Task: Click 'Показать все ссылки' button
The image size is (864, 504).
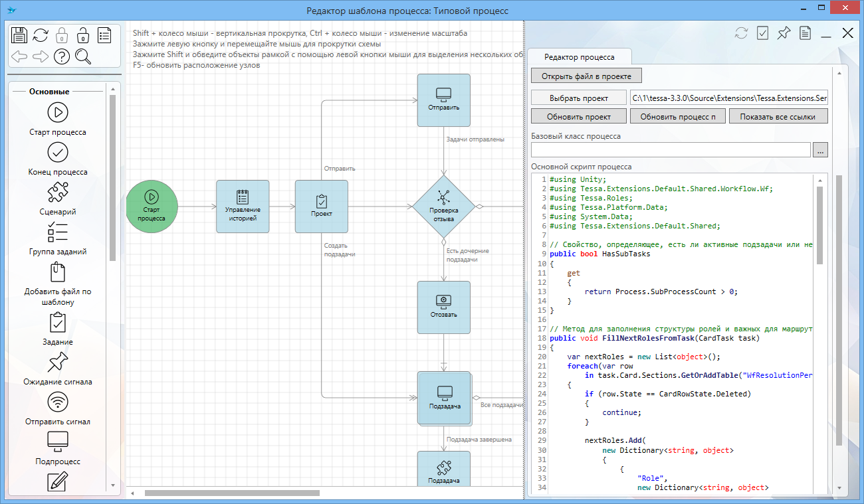Action: (779, 116)
